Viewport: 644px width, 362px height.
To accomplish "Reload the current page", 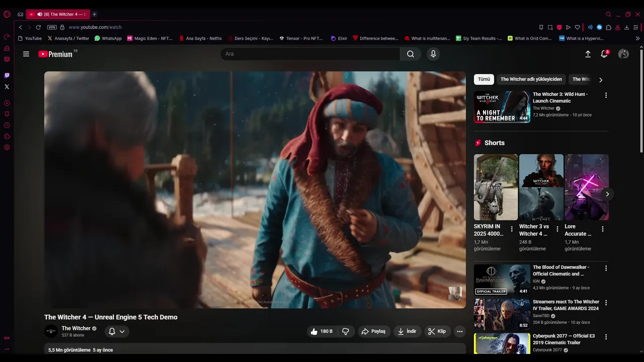I will coord(38,27).
